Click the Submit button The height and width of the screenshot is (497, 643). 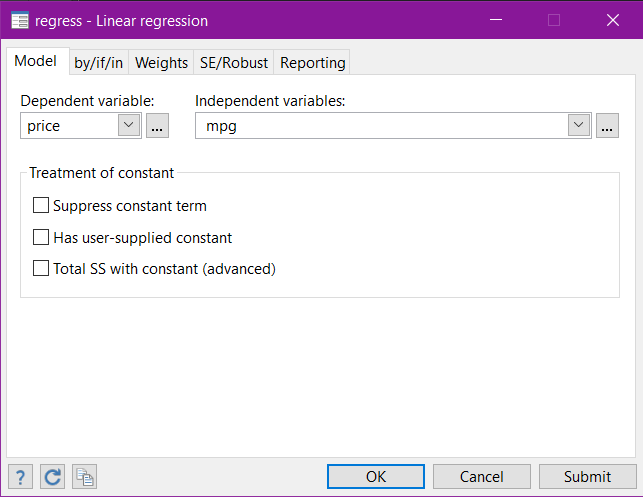(587, 477)
